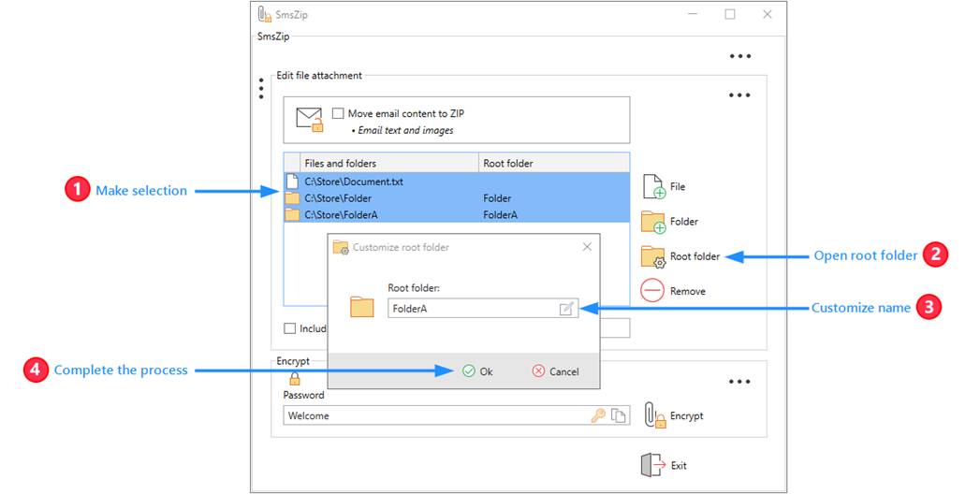Open the top three-dots menu under title bar
Image resolution: width=980 pixels, height=494 pixels.
click(740, 57)
